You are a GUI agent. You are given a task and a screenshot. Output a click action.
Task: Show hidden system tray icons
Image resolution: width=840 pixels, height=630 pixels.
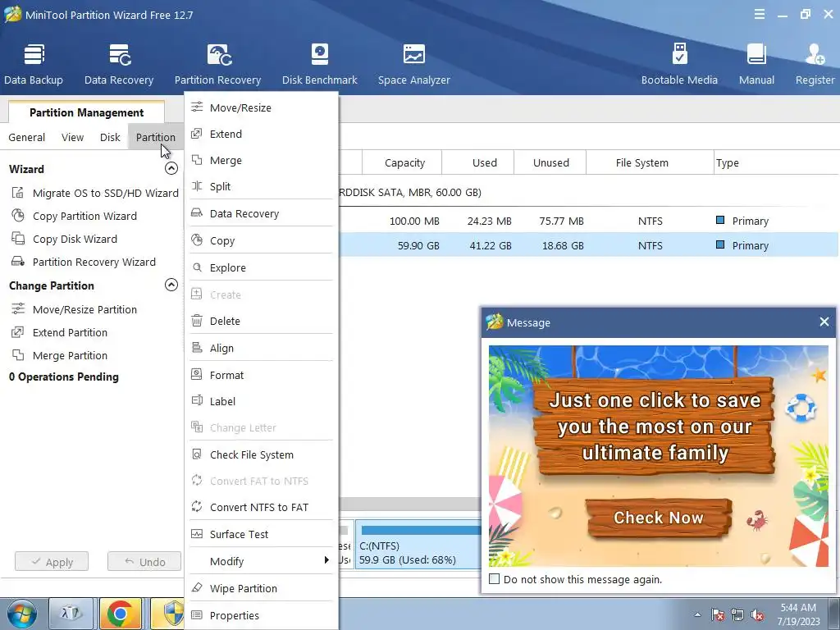pyautogui.click(x=697, y=614)
